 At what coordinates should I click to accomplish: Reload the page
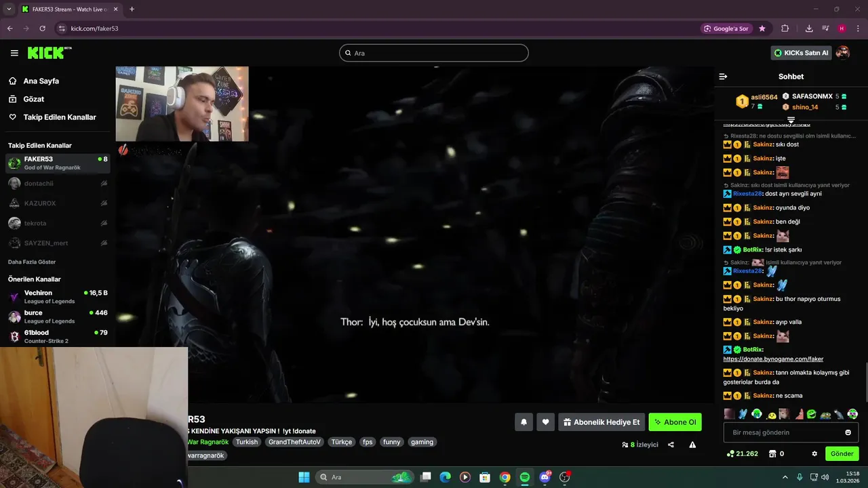pos(42,28)
